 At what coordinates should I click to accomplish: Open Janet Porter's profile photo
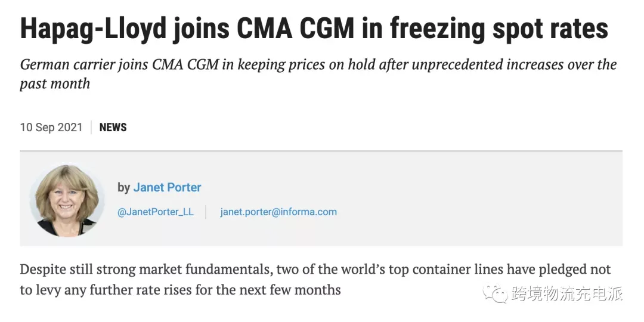(x=67, y=200)
